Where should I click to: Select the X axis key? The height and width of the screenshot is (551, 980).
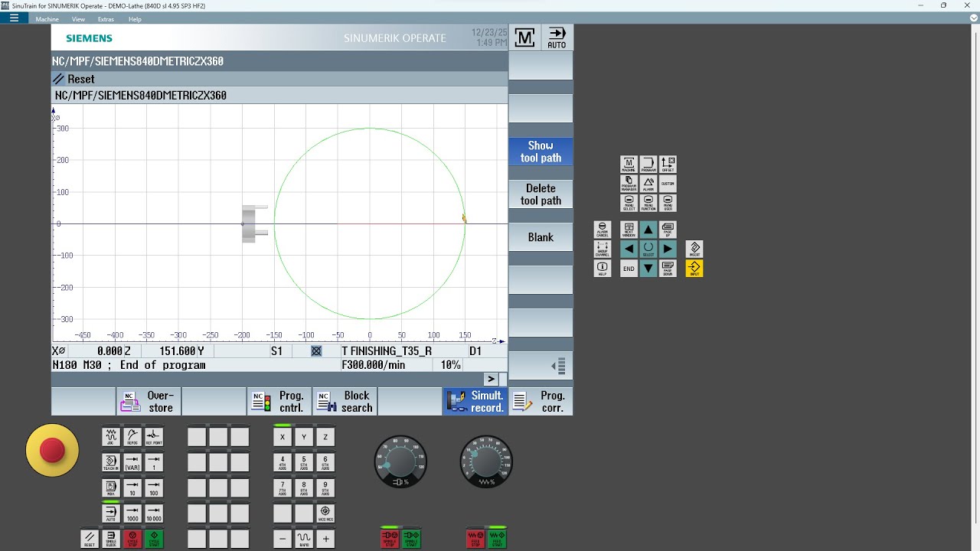(x=283, y=437)
